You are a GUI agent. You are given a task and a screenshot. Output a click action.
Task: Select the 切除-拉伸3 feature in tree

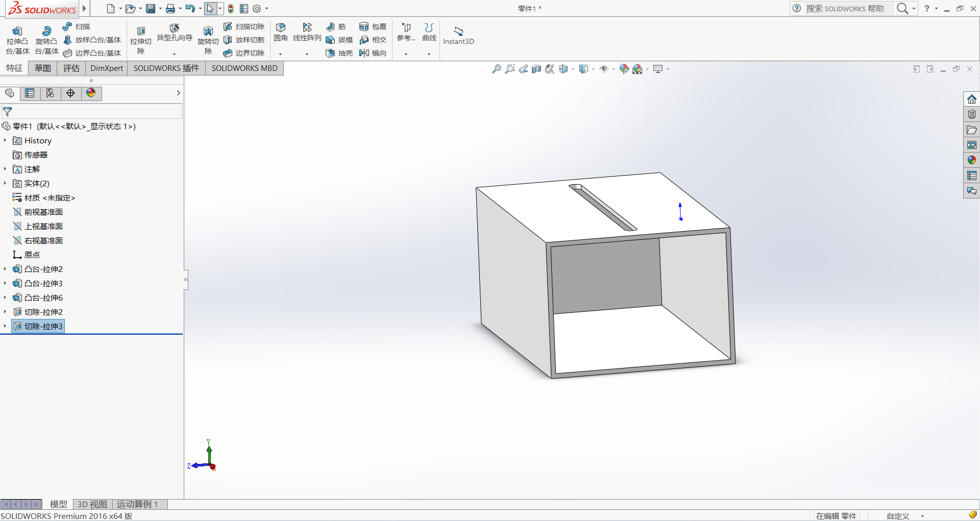point(43,326)
